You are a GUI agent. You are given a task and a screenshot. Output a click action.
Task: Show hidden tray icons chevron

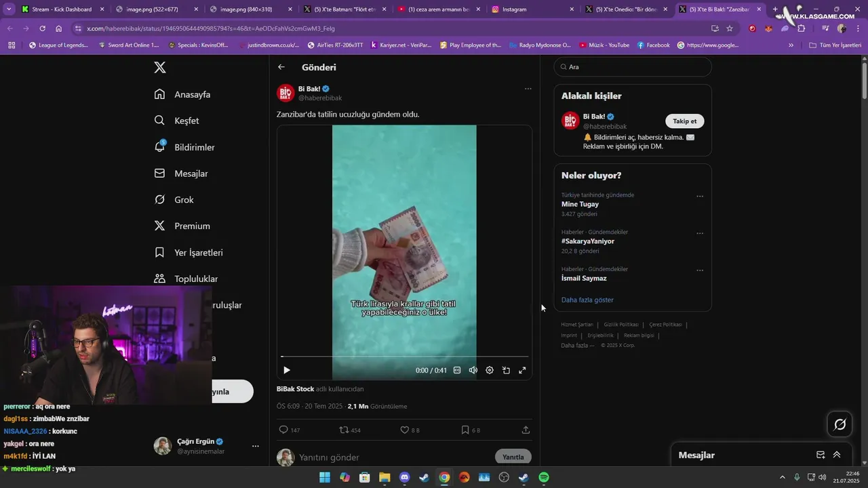coord(782,477)
